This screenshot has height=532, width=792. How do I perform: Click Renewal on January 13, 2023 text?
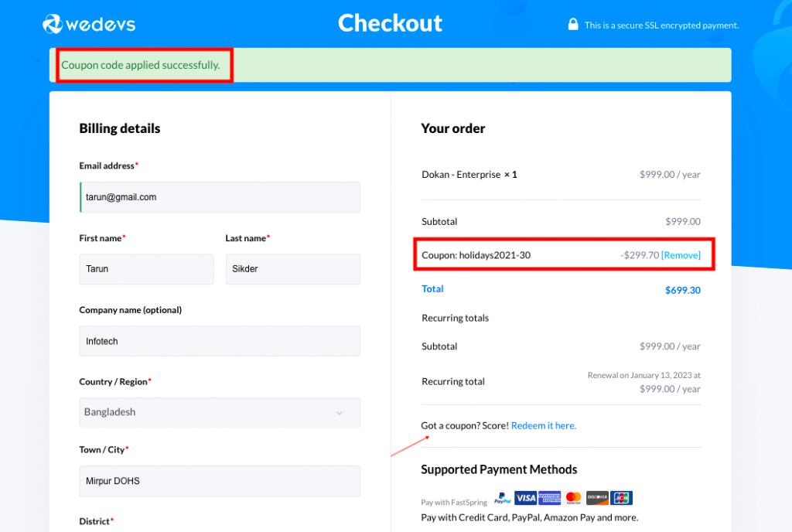coord(644,375)
